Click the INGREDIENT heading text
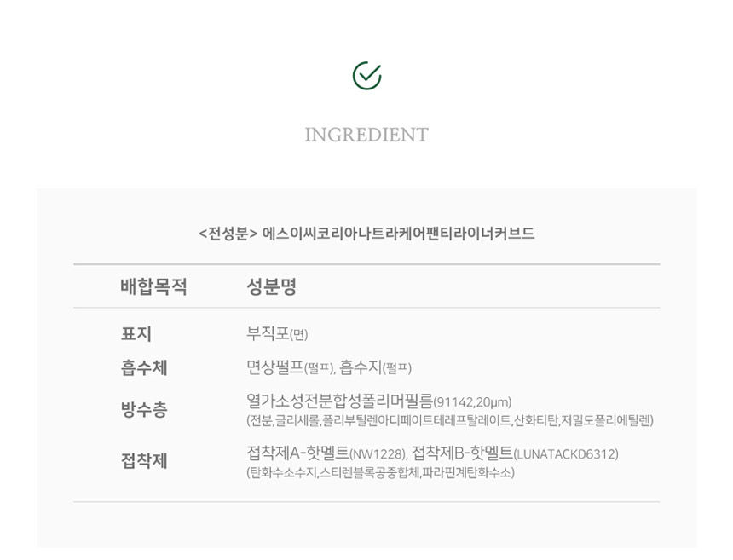Image resolution: width=733 pixels, height=560 pixels. point(366,135)
